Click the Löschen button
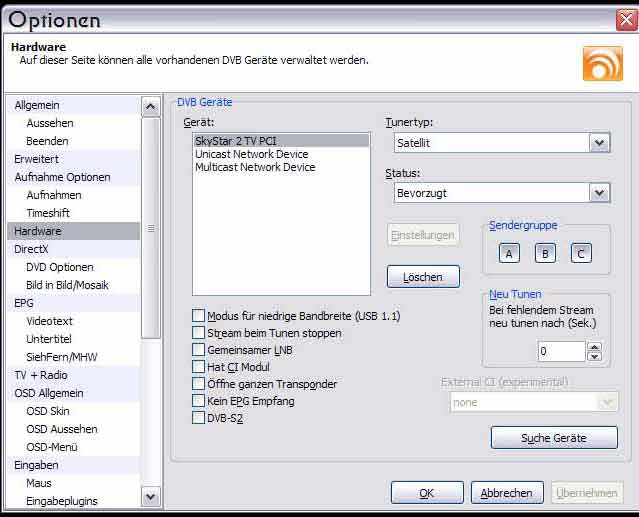 [423, 276]
